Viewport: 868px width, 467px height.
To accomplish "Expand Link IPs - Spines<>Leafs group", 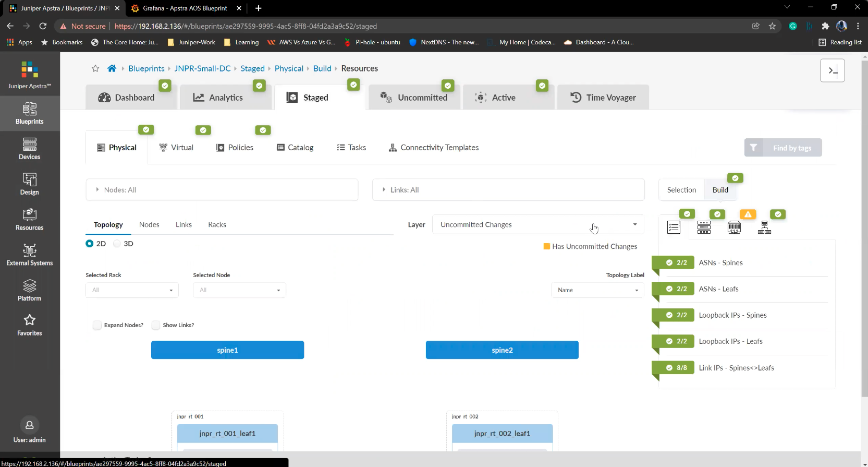I will pos(736,368).
